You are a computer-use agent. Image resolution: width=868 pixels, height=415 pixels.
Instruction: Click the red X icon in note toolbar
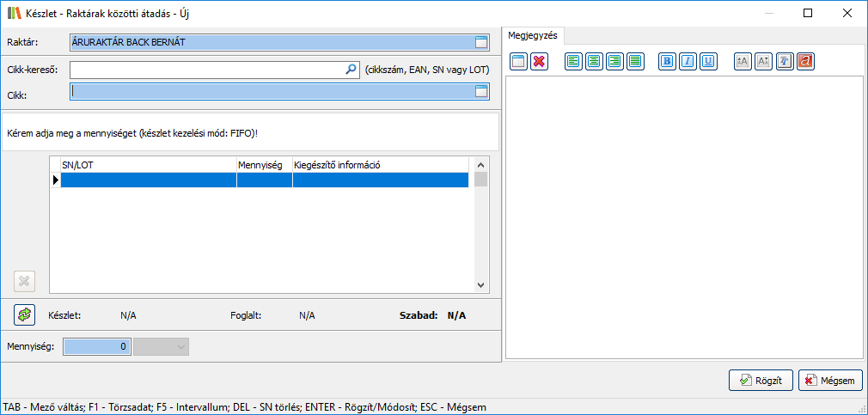539,61
